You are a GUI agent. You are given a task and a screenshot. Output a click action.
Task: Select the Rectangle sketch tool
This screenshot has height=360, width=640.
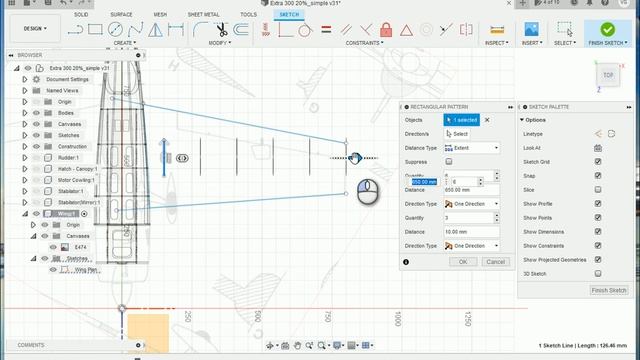tap(95, 30)
